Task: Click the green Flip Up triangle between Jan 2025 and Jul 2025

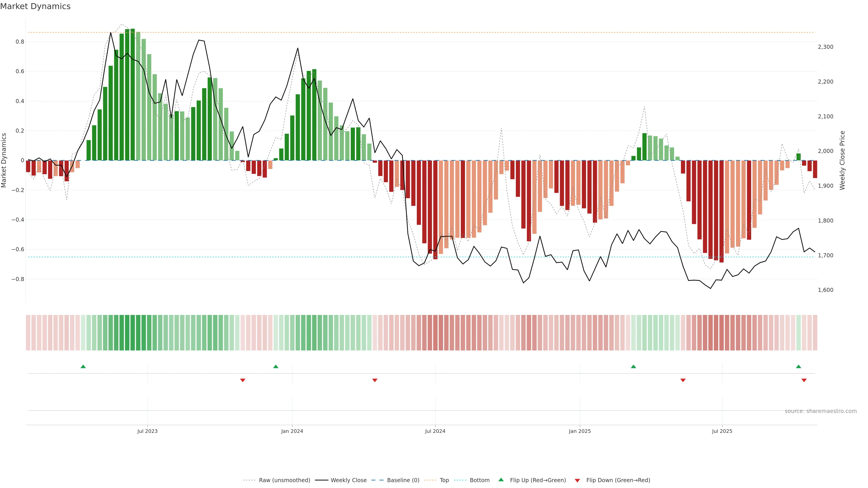Action: pos(633,366)
